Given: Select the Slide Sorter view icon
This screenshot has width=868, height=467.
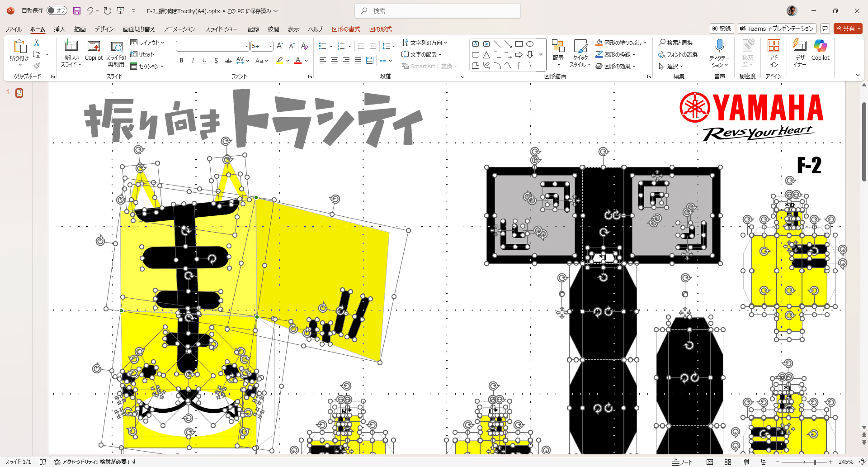Looking at the screenshot, I should point(728,462).
